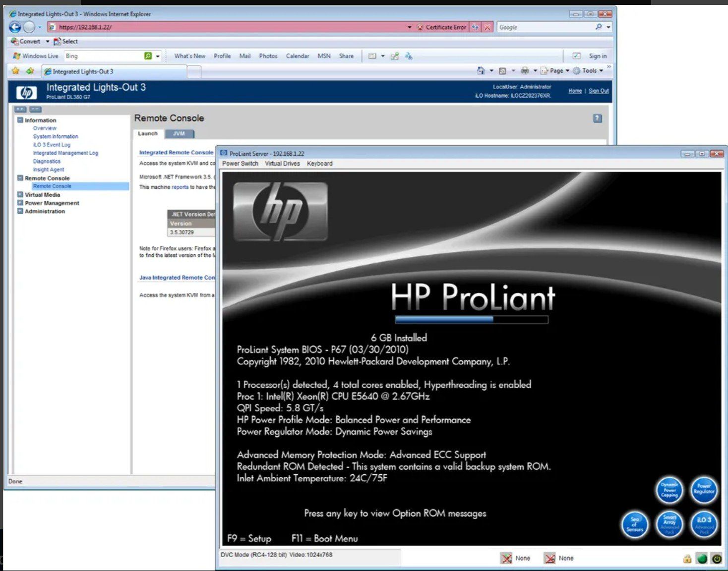The width and height of the screenshot is (728, 571).
Task: Open the Convert dropdown arrow
Action: [x=48, y=42]
